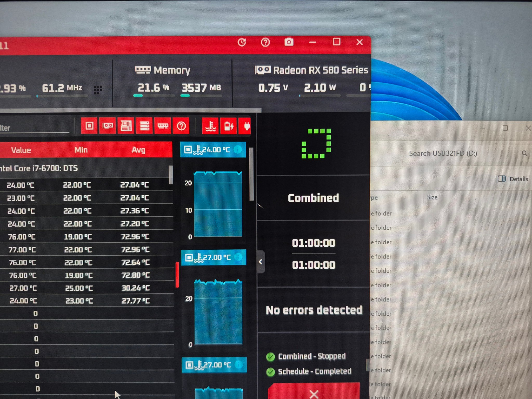
Task: Toggle unknown sensors question-mark filter icon
Action: pyautogui.click(x=181, y=126)
